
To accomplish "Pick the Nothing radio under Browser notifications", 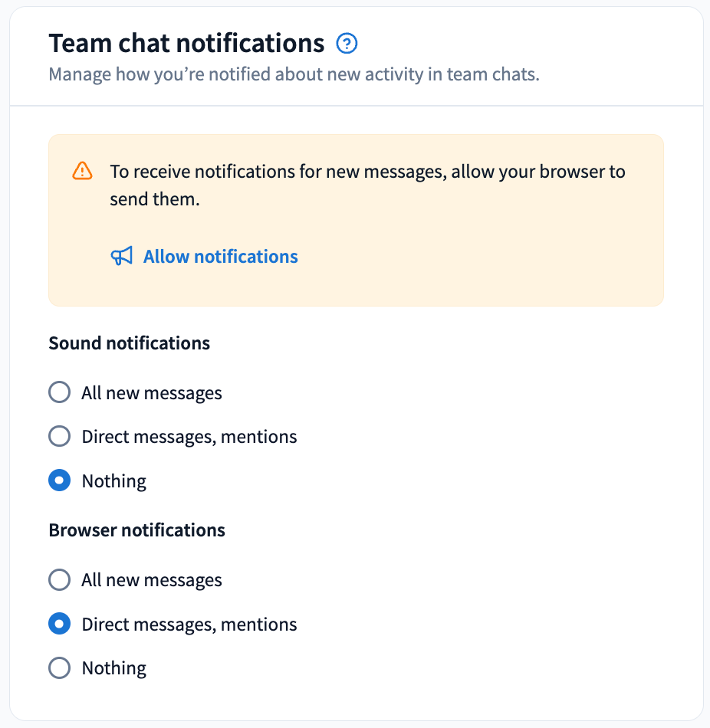I will pos(60,668).
